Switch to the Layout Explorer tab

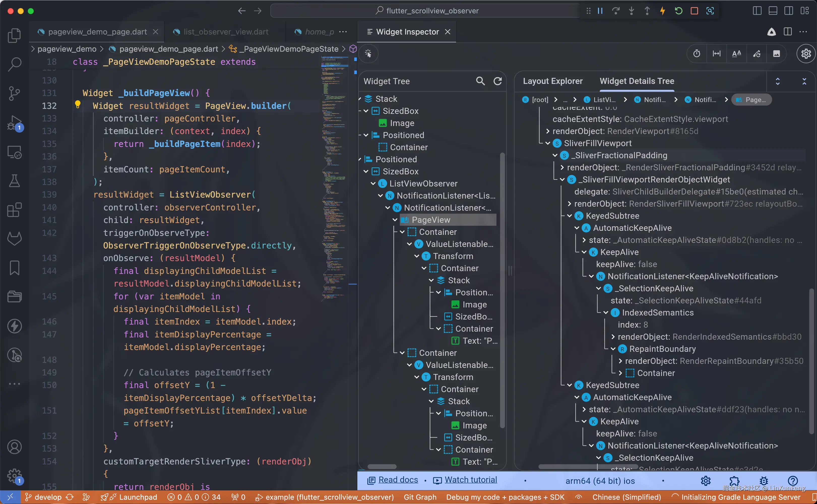(552, 81)
